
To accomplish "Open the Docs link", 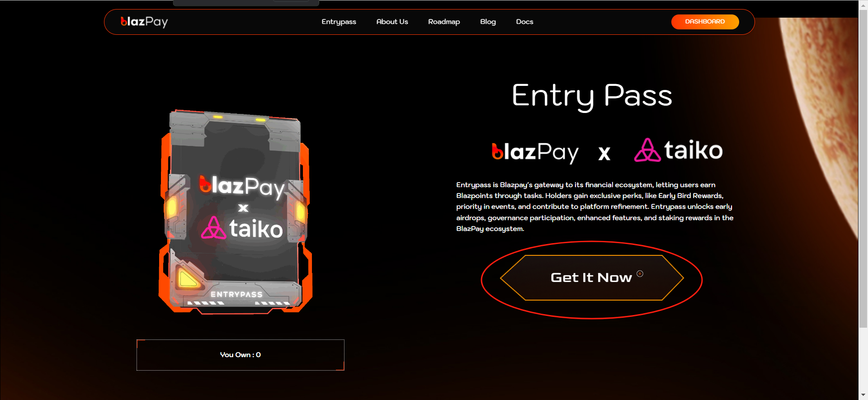I will tap(524, 22).
